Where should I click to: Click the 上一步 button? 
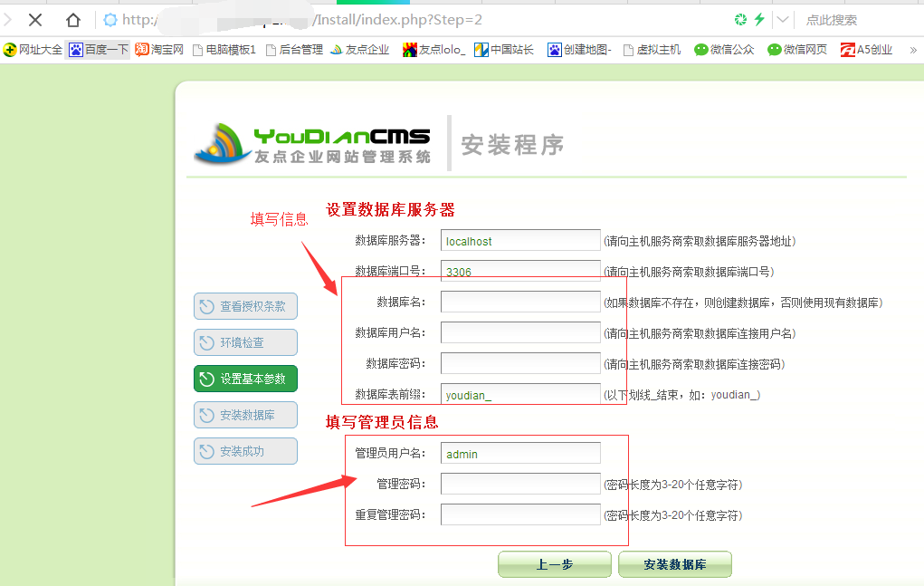click(554, 564)
